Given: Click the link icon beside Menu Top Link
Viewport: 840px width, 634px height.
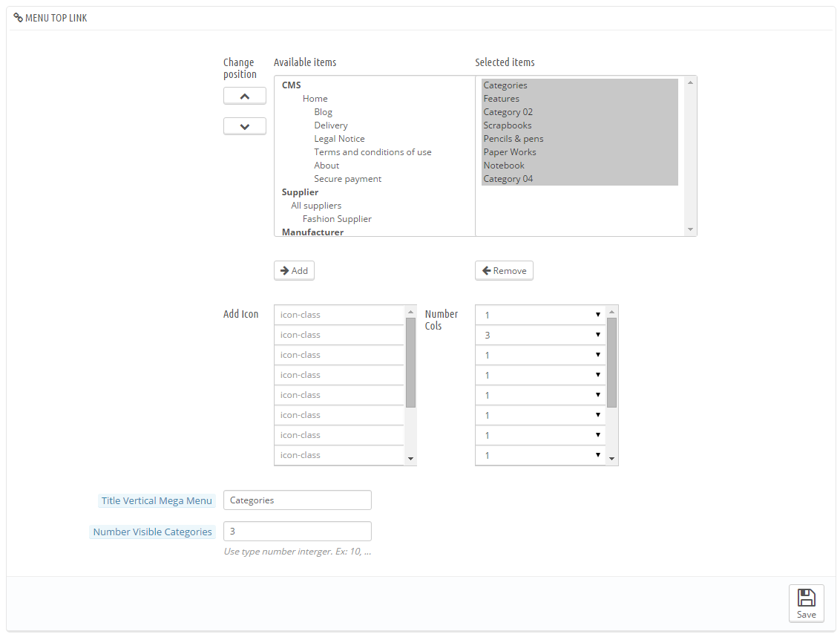Looking at the screenshot, I should point(19,18).
